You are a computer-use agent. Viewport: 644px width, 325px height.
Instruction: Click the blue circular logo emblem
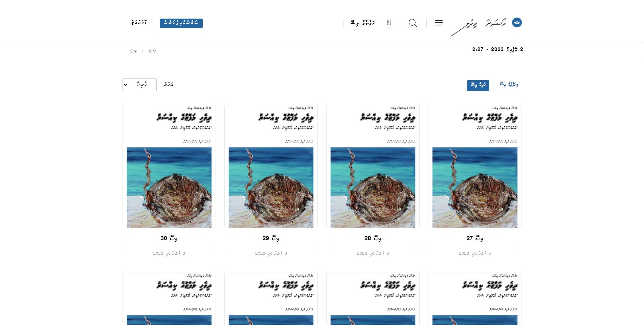tap(517, 22)
